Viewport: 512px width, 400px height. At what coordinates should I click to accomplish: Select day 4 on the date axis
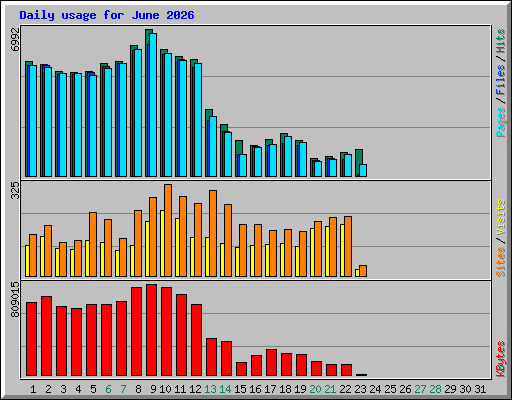pos(78,389)
